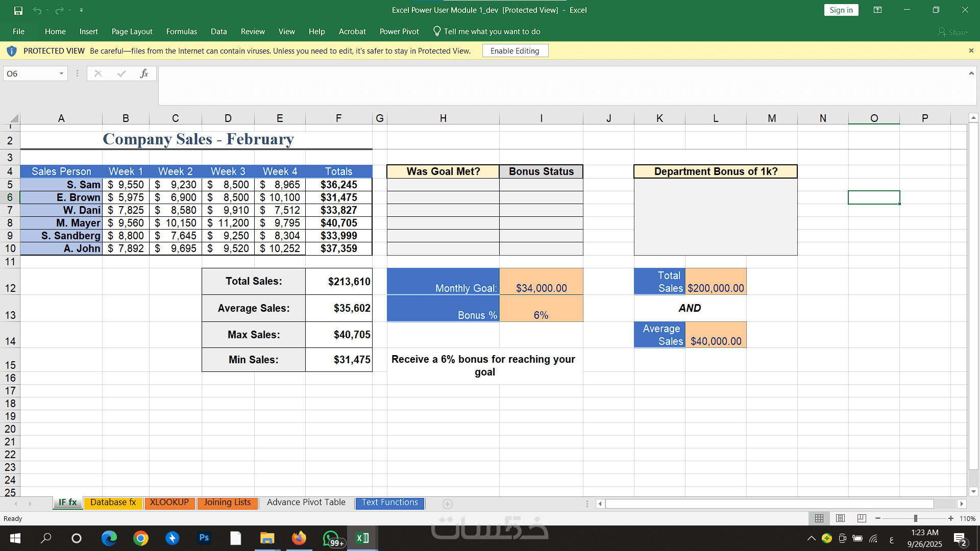Screen dimensions: 980x551
Task: Expand the formula bar chevron
Action: (971, 73)
